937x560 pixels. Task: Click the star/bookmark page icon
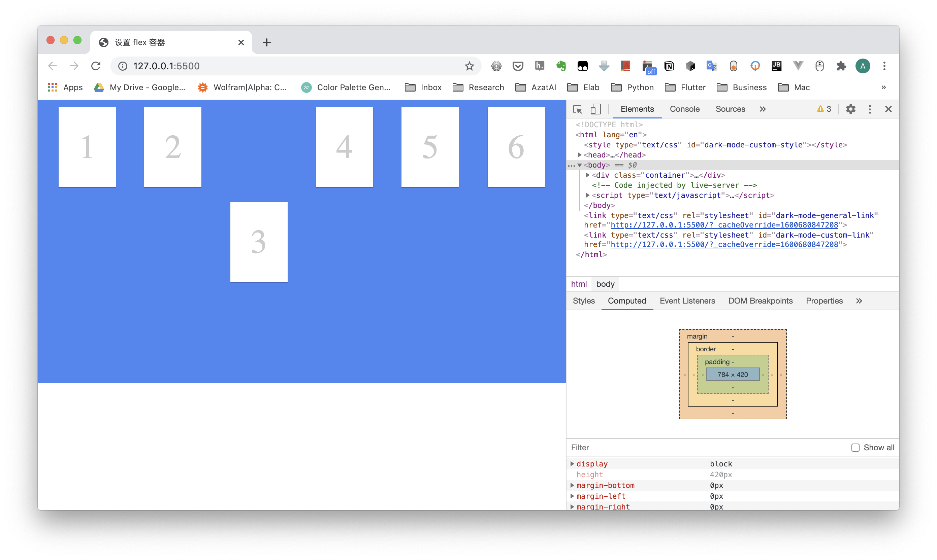coord(470,65)
